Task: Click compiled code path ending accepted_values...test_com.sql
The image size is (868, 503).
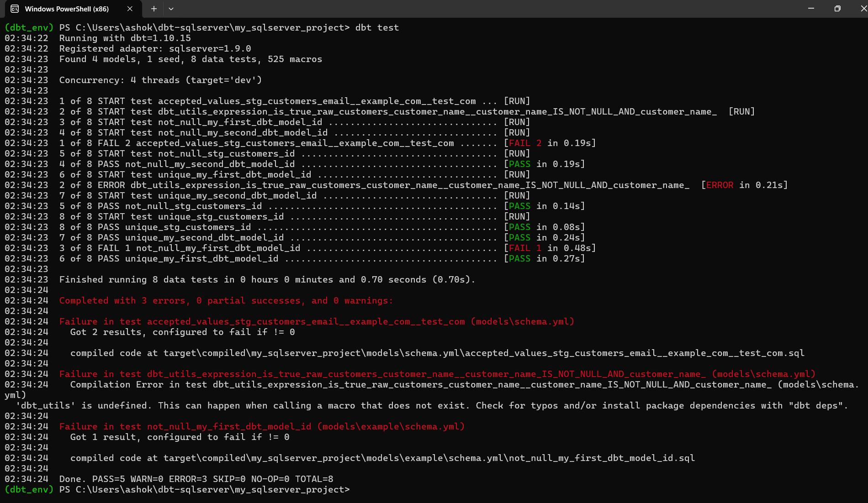Action: 437,353
